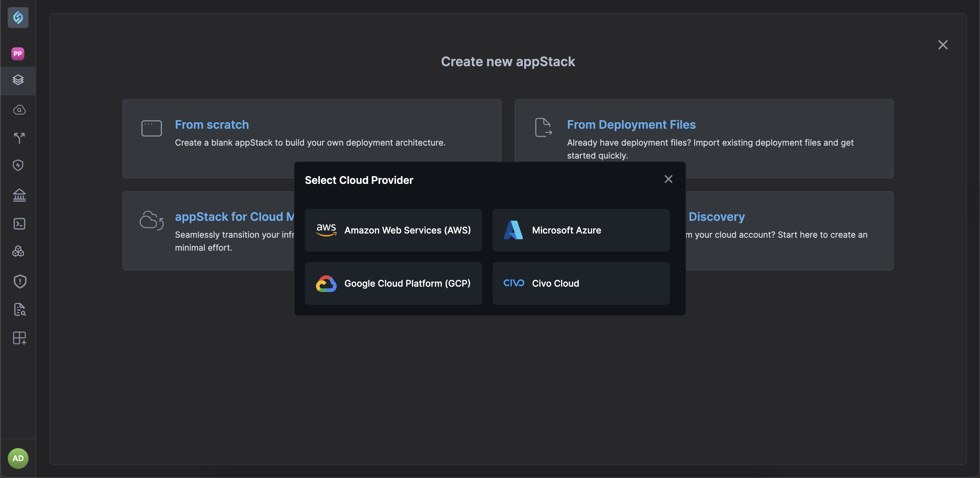Click the Azure logo icon
The image size is (980, 478).
[513, 230]
